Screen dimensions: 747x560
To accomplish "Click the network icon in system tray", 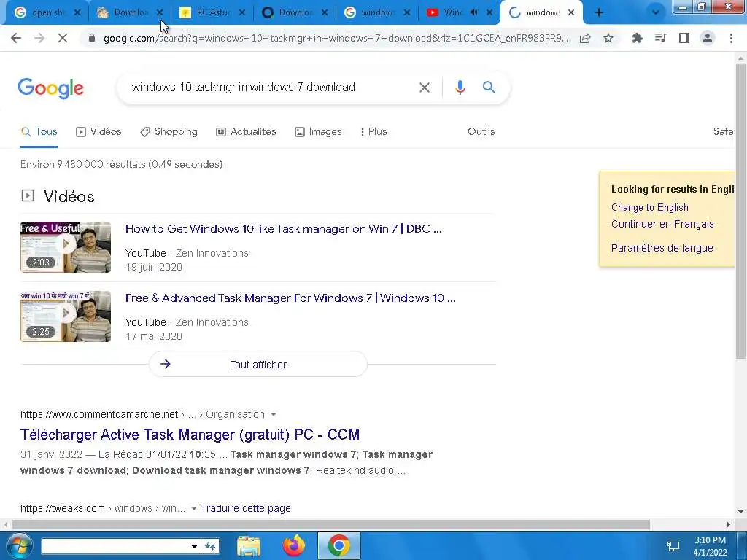I will [673, 545].
